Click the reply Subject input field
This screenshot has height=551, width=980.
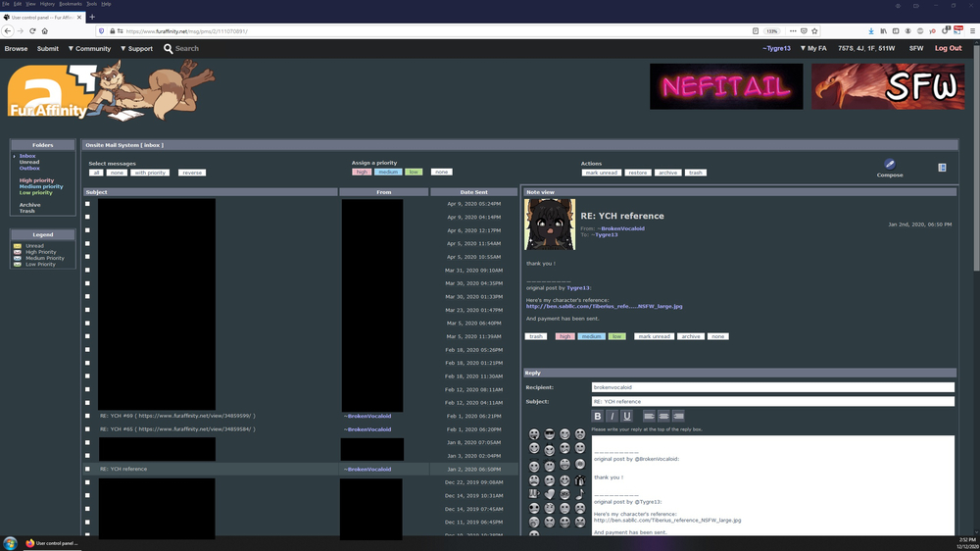(x=772, y=402)
